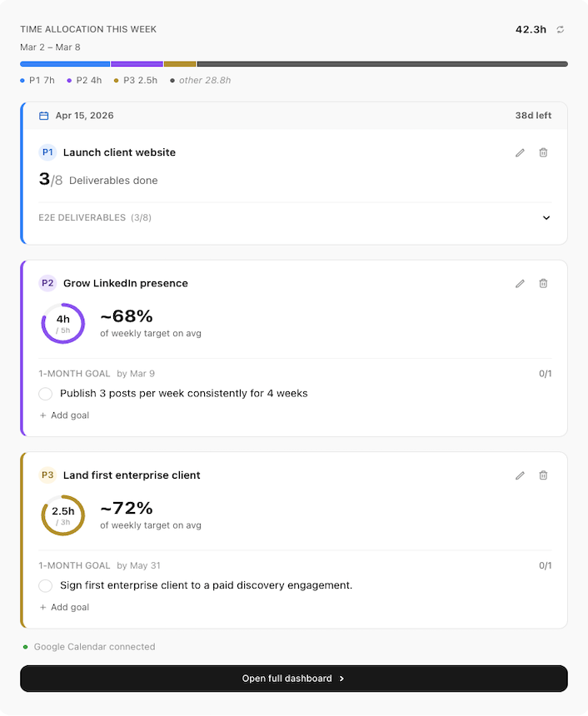Edit the Launch client website priority
Image resolution: width=588 pixels, height=716 pixels.
(521, 152)
